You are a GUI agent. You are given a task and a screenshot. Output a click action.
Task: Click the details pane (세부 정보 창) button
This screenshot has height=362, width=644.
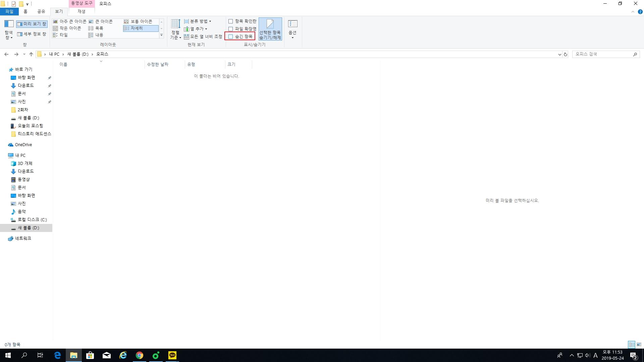tap(32, 34)
